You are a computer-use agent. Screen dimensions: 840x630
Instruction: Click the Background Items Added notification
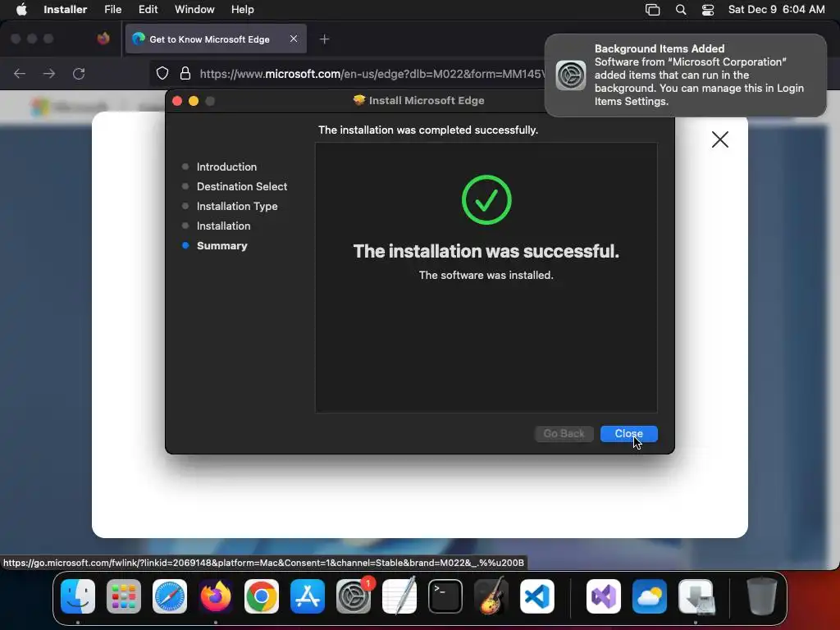[x=685, y=75]
